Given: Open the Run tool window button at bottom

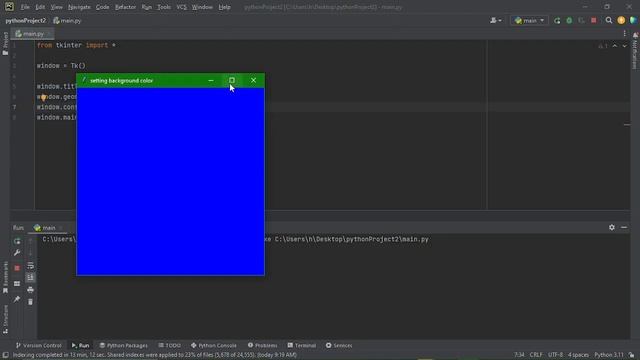Looking at the screenshot, I should [x=80, y=345].
